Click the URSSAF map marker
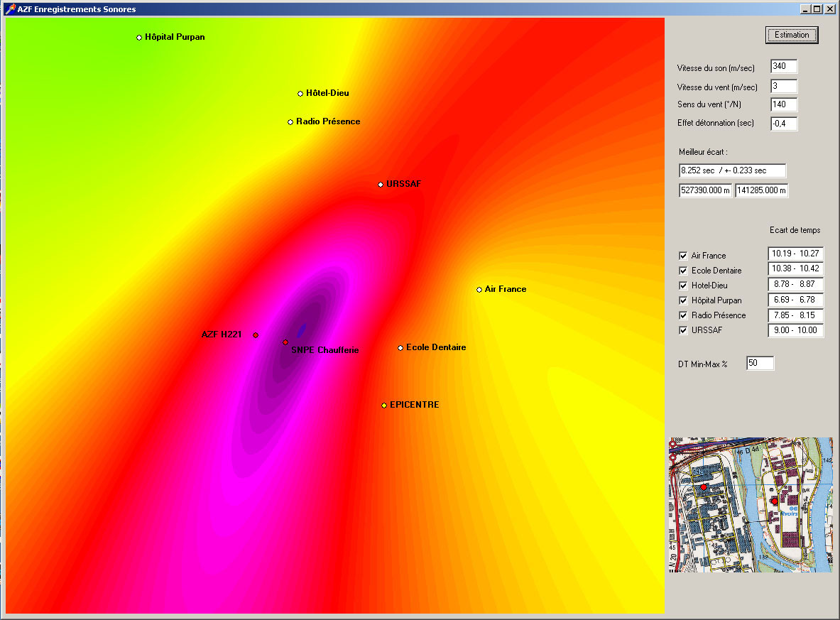Image resolution: width=840 pixels, height=620 pixels. click(x=381, y=185)
